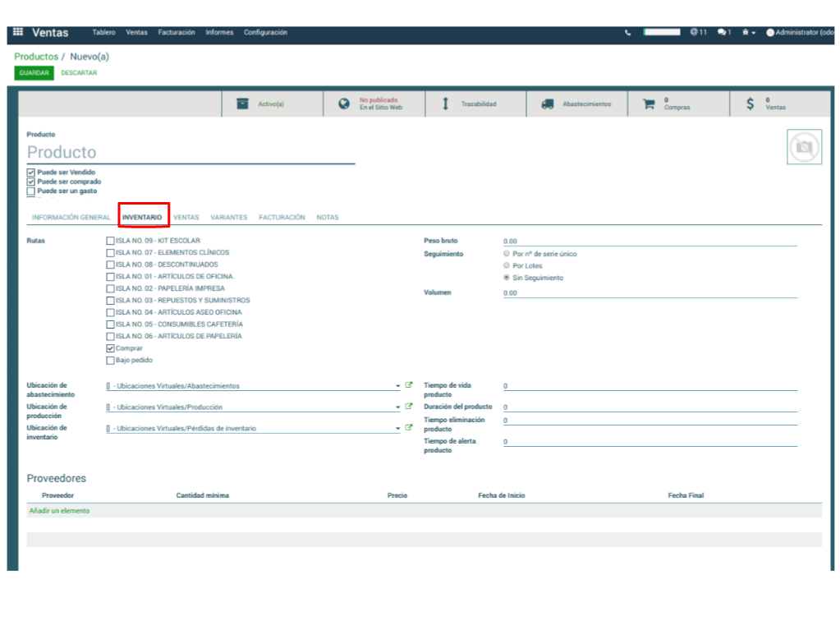Click the Ventas dollar sign icon
This screenshot has height=630, width=840.
pos(750,104)
